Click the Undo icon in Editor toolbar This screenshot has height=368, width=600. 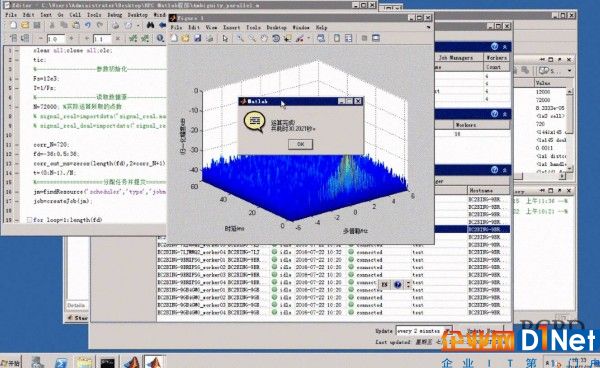[x=88, y=26]
